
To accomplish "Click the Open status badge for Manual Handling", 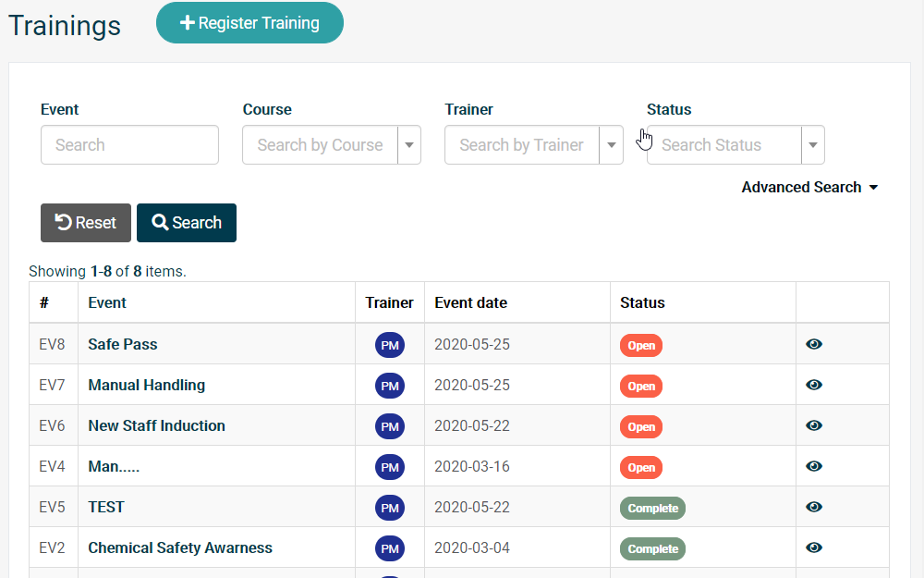I will coord(641,387).
